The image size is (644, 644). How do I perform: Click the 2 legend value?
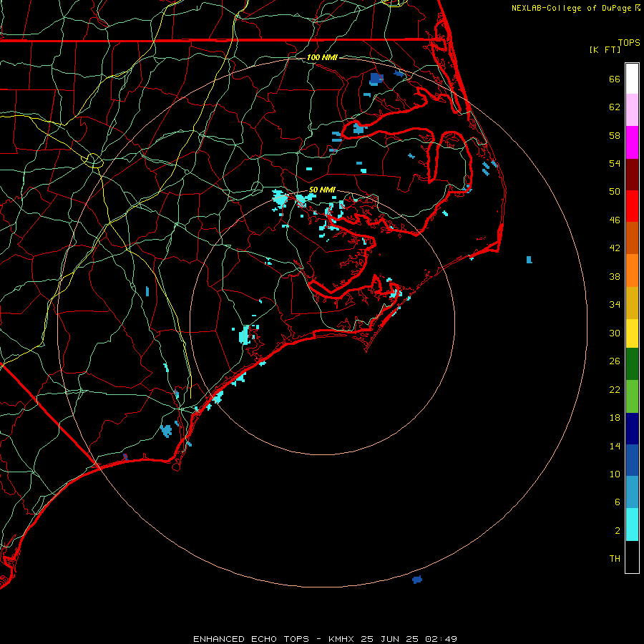point(618,530)
